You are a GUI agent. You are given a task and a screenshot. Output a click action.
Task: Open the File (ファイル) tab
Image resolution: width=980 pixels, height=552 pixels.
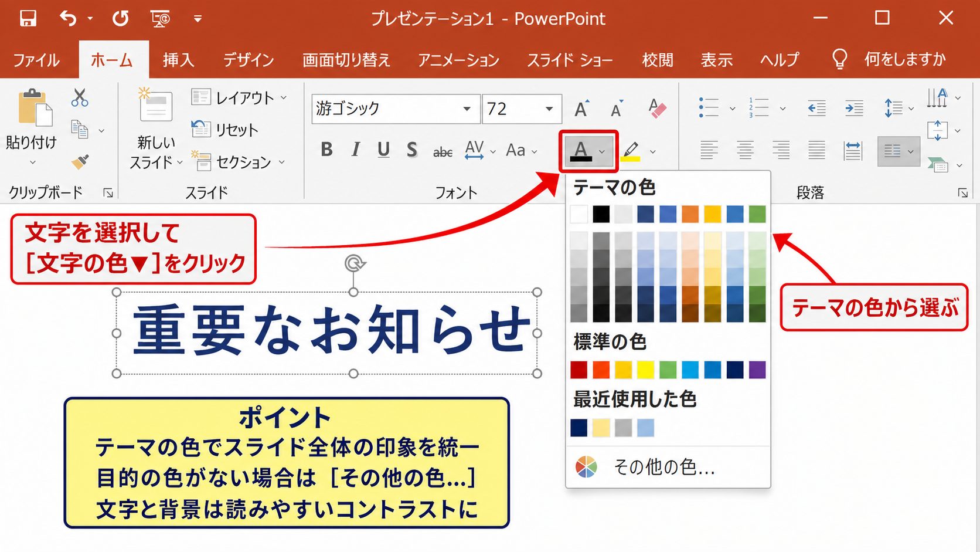[x=36, y=60]
